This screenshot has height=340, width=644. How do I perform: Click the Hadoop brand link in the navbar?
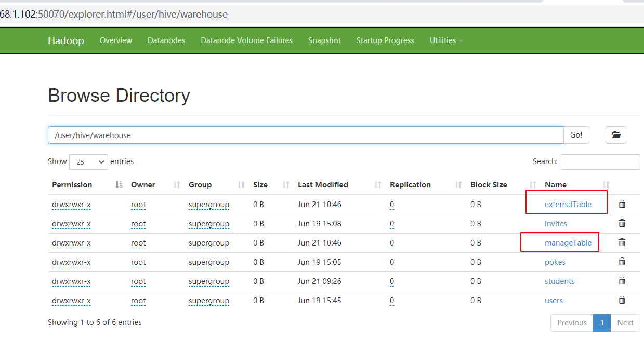click(x=65, y=40)
